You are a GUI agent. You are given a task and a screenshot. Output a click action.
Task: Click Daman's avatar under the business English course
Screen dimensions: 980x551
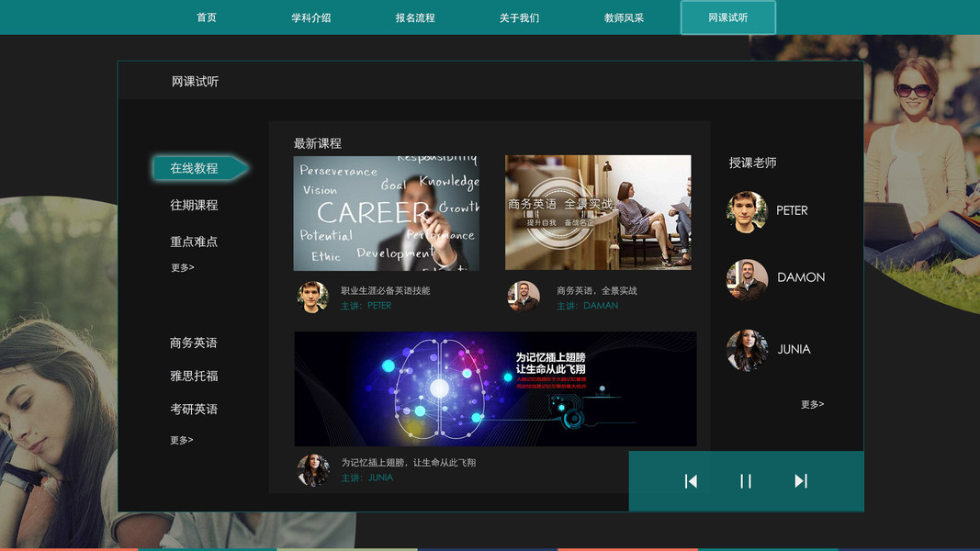524,296
